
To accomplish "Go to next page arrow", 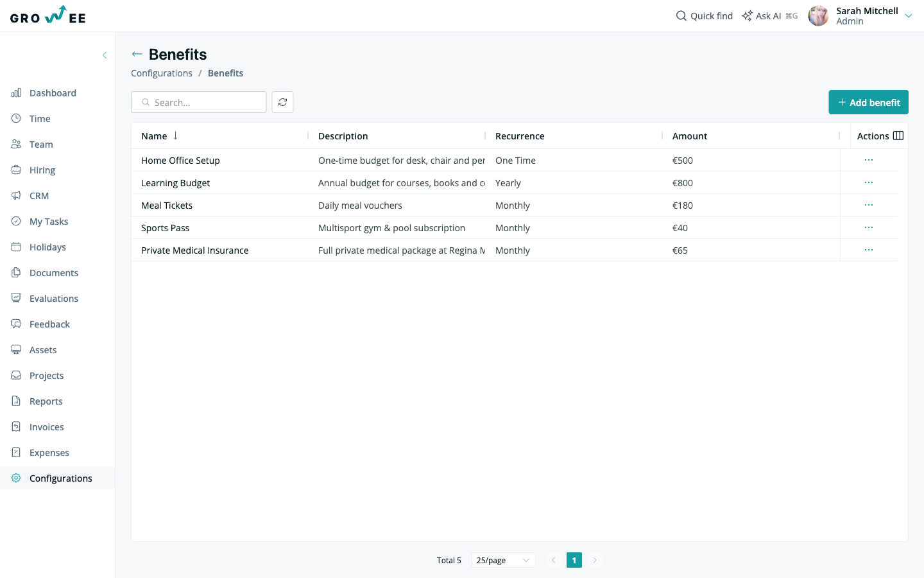I will (595, 560).
